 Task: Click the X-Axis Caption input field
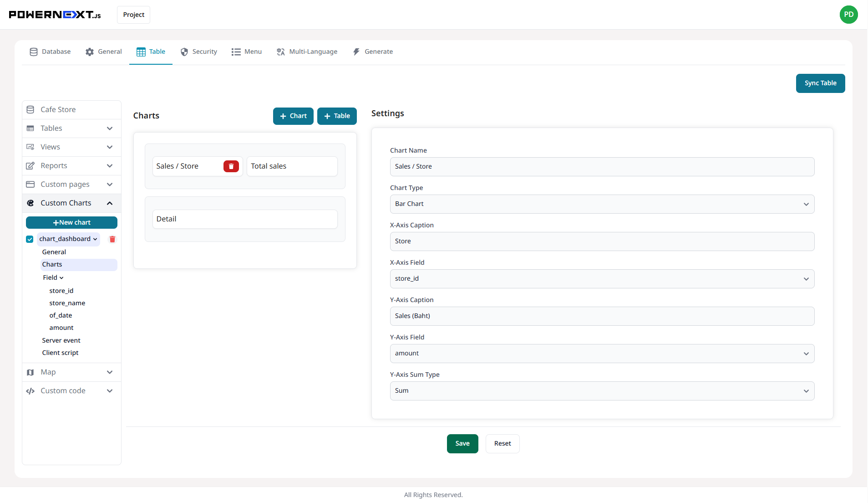click(602, 241)
